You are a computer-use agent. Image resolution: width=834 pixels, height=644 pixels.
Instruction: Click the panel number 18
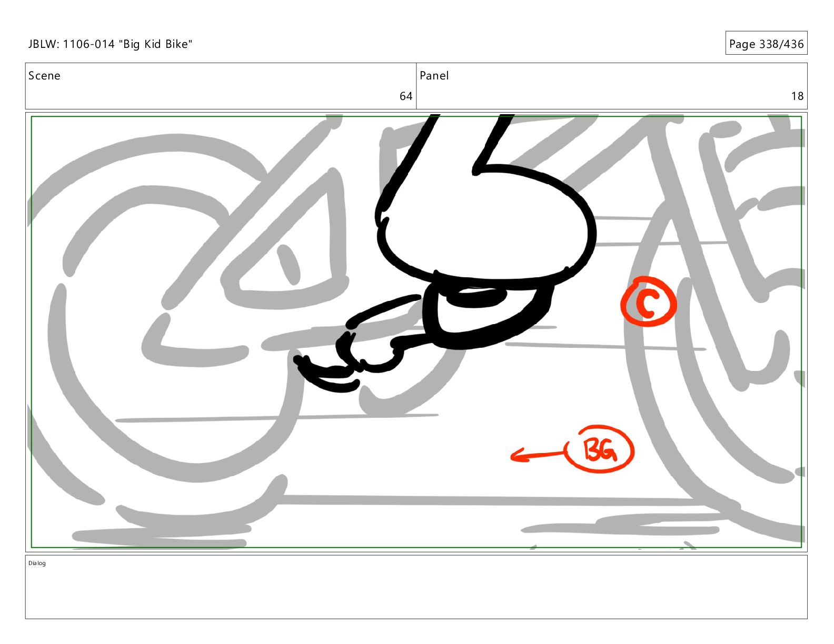click(x=797, y=96)
